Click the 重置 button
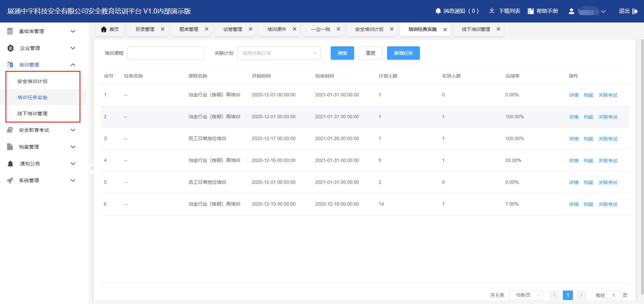This screenshot has width=644, height=304. point(371,53)
